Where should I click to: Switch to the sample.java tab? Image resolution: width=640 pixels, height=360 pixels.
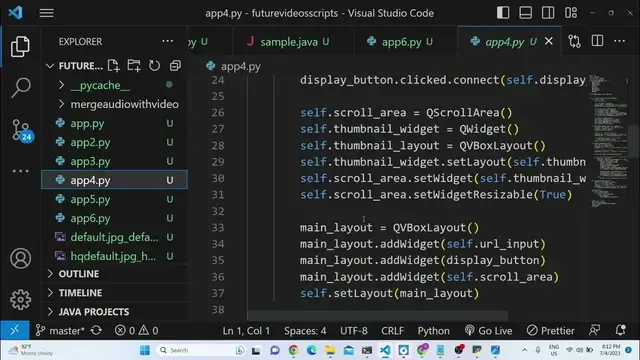pyautogui.click(x=289, y=42)
